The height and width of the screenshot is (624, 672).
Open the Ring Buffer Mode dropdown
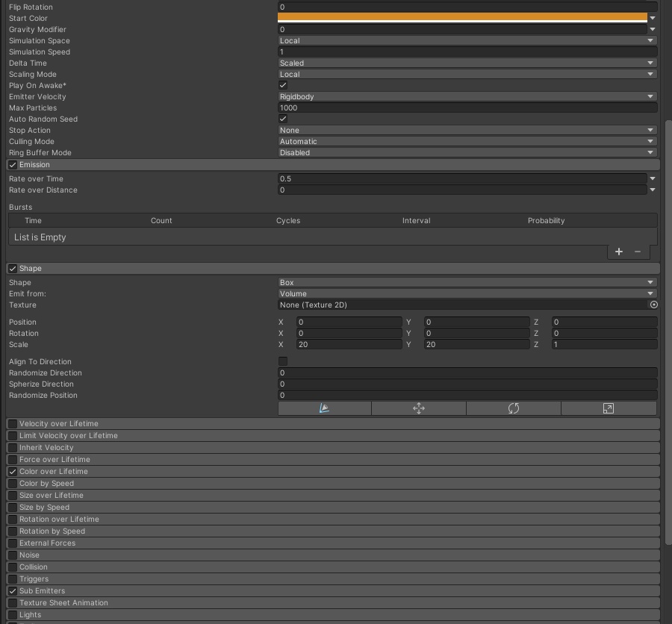pyautogui.click(x=467, y=152)
